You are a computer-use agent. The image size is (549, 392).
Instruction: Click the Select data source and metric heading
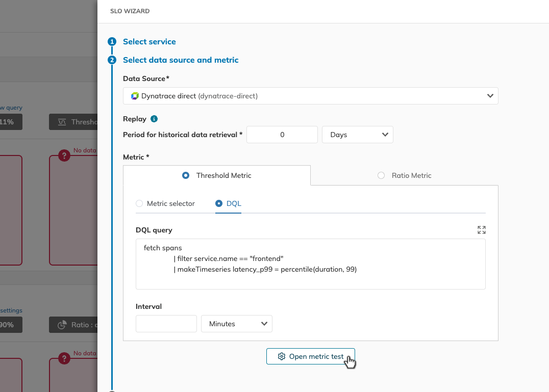(181, 60)
